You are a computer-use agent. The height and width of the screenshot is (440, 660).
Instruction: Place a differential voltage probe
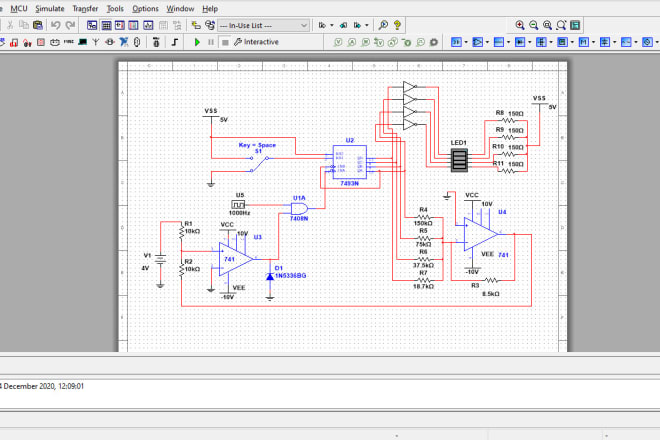[x=379, y=42]
